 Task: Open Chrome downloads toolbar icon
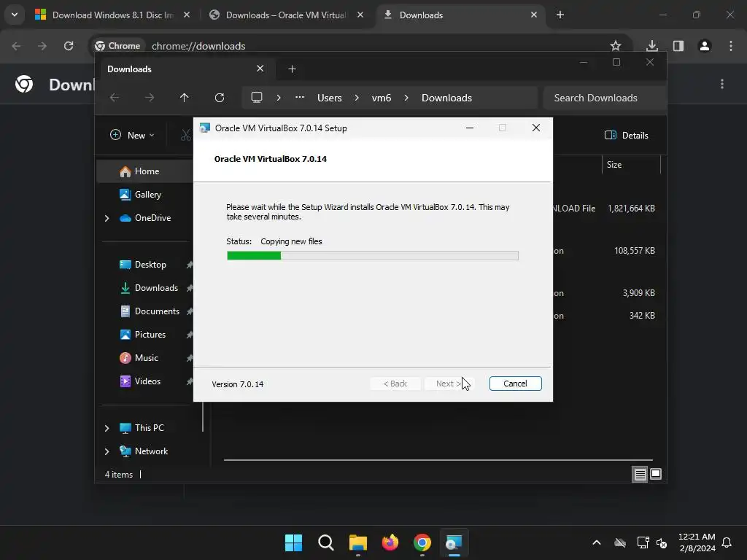click(652, 46)
